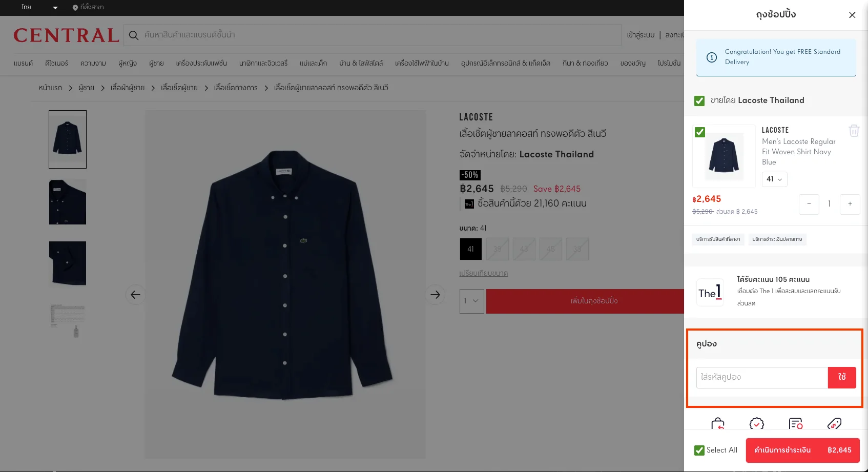This screenshot has height=472, width=868.
Task: Click the verified badge checkmark icon
Action: (757, 424)
